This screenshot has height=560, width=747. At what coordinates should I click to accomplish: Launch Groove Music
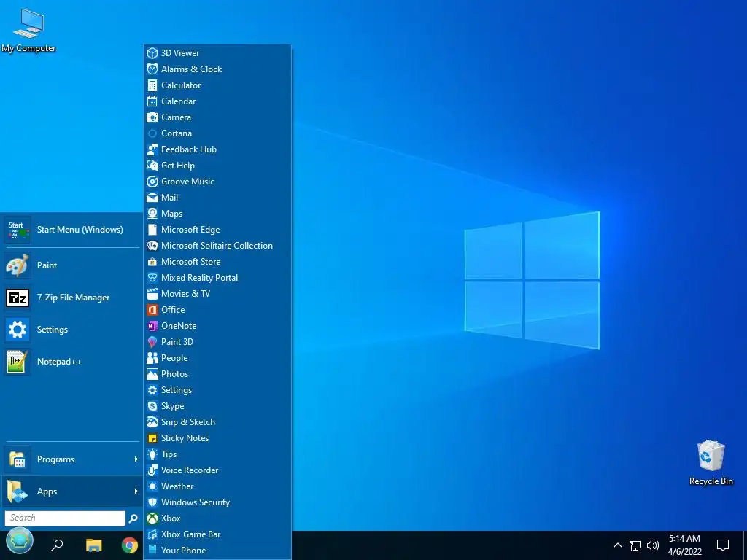click(x=217, y=182)
